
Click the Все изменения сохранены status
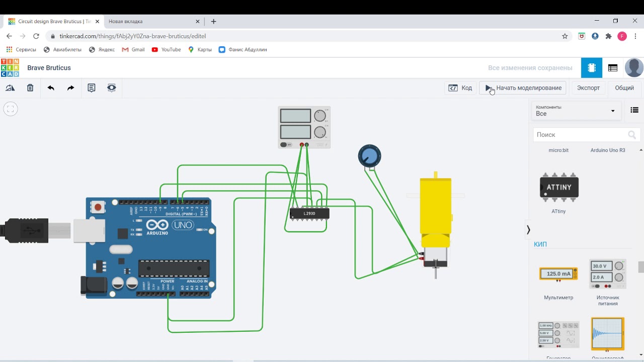[x=530, y=68]
